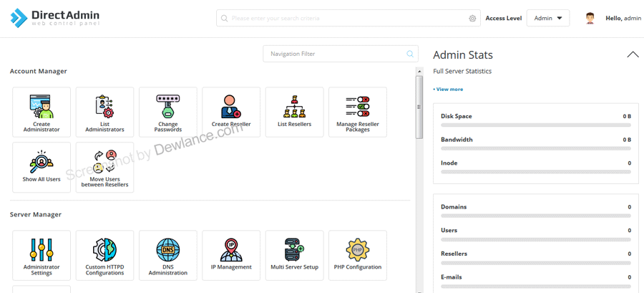
Task: Click the Domains usage bar
Action: [x=536, y=216]
